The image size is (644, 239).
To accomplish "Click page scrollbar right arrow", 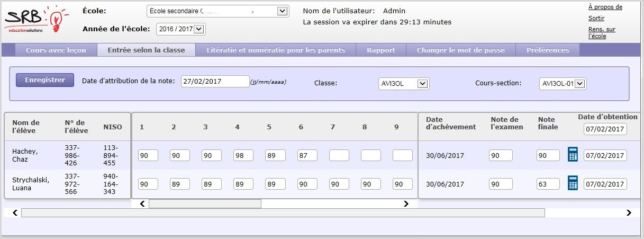I will 629,213.
